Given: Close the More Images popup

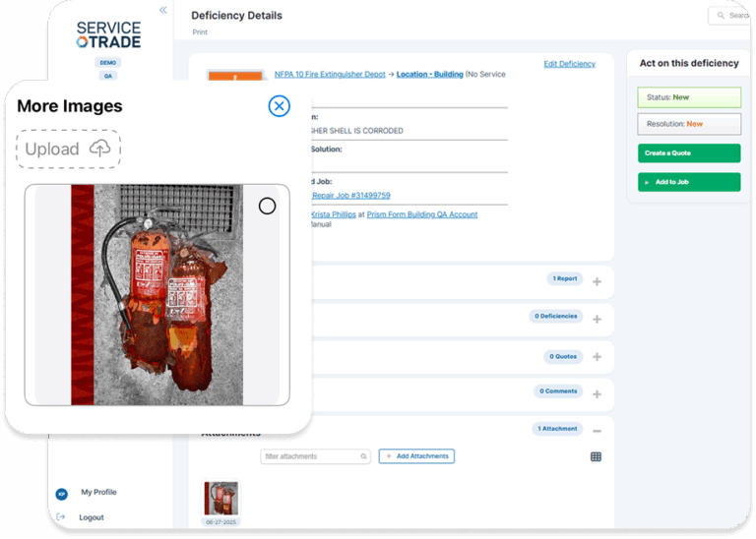Looking at the screenshot, I should (280, 106).
